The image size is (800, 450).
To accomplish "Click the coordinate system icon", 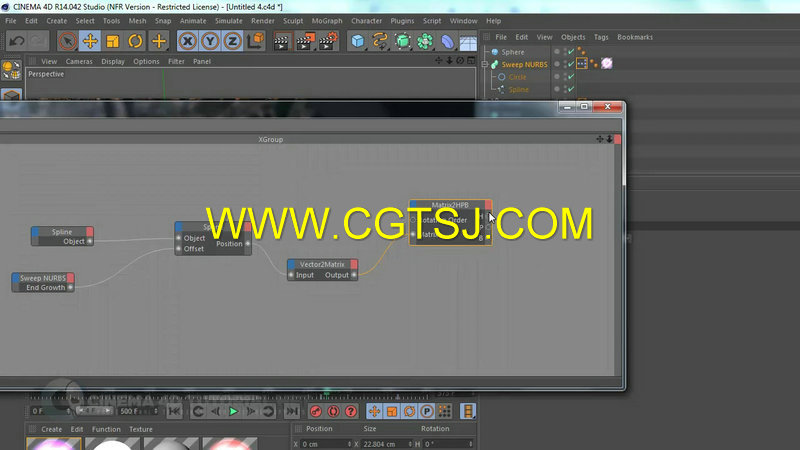I will 256,41.
